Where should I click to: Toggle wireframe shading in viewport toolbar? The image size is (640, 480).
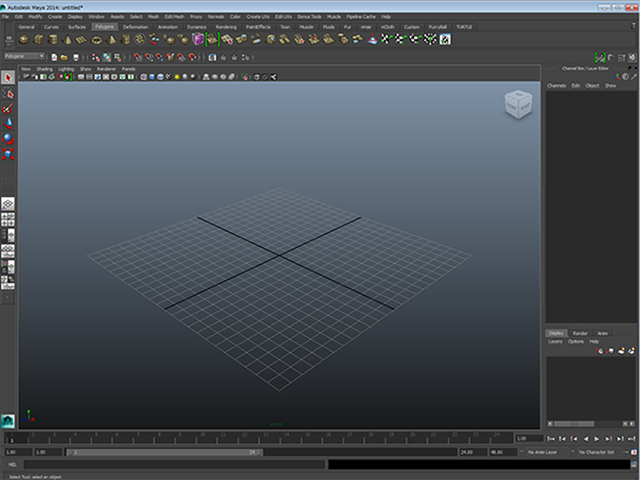click(144, 77)
